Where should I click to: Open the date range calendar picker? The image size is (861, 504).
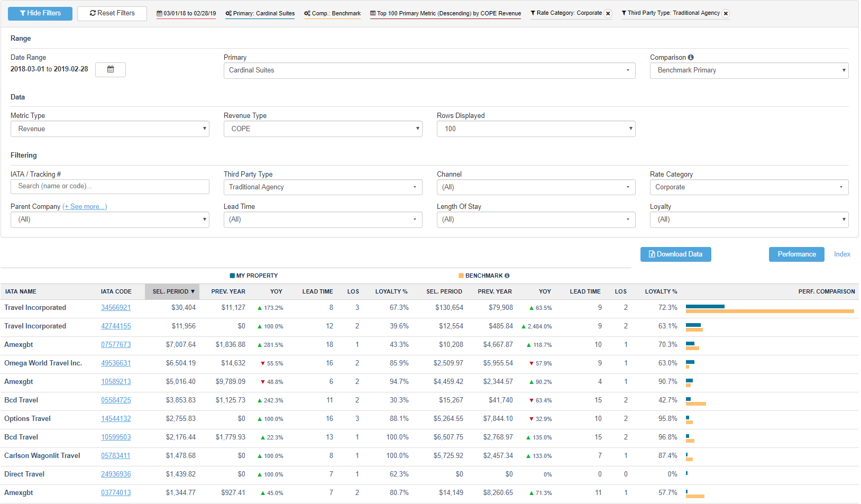pyautogui.click(x=110, y=69)
